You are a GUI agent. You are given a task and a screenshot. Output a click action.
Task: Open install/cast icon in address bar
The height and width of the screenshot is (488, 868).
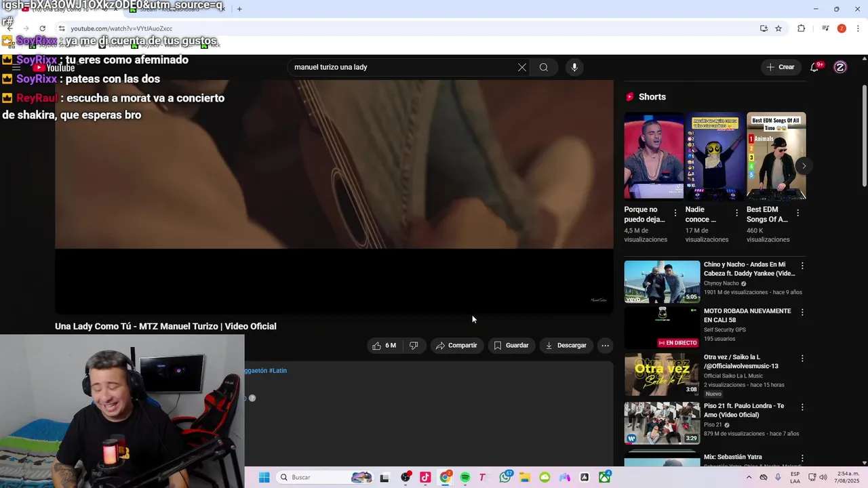point(764,28)
